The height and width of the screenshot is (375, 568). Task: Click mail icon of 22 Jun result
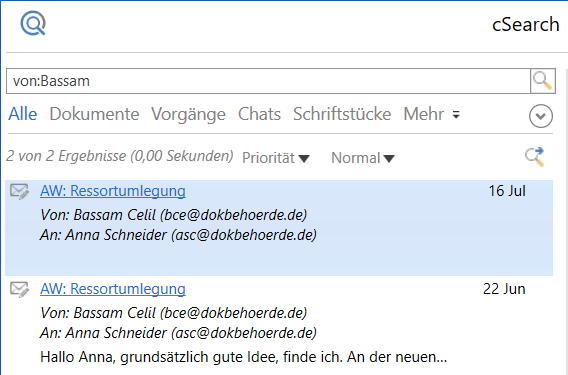tap(19, 289)
